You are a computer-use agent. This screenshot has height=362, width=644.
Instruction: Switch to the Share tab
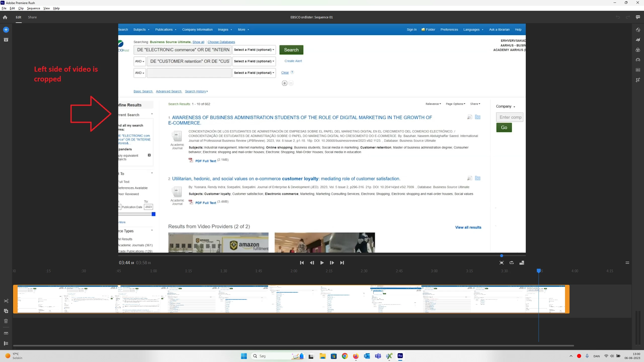(32, 17)
